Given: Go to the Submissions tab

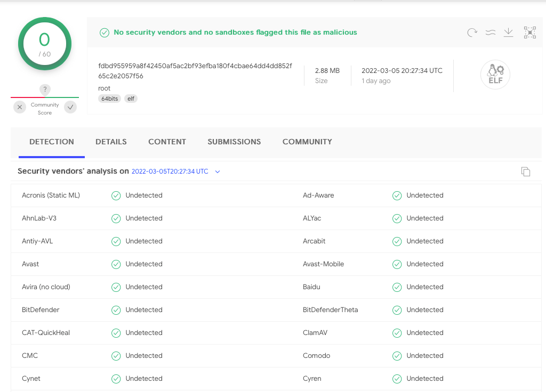Looking at the screenshot, I should click(x=234, y=142).
